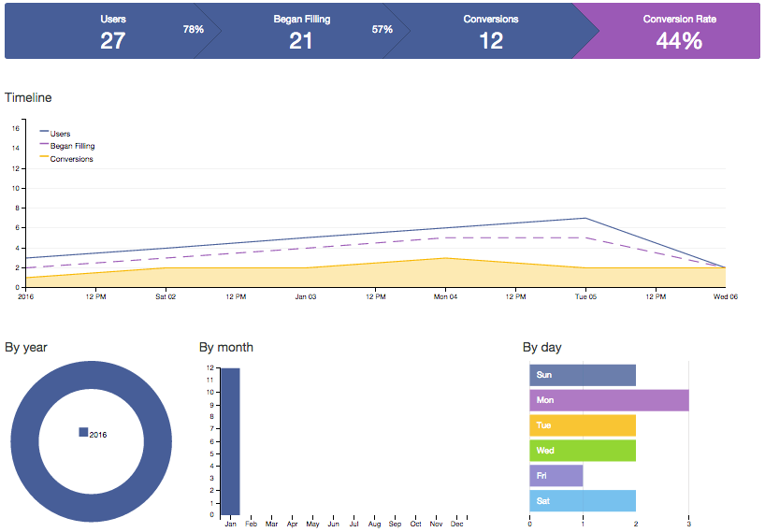Click the Tue 05 timeline axis label
The image size is (765, 532).
pyautogui.click(x=585, y=297)
